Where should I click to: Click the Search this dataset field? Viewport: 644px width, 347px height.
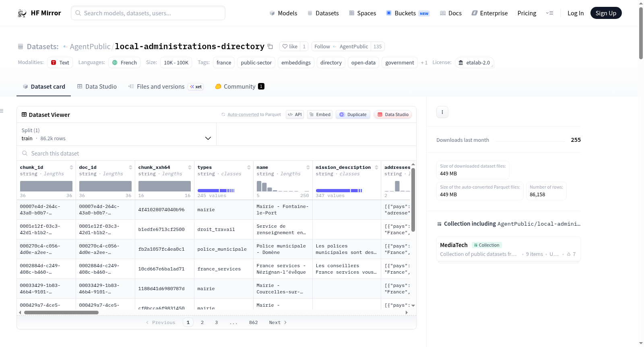pyautogui.click(x=217, y=154)
